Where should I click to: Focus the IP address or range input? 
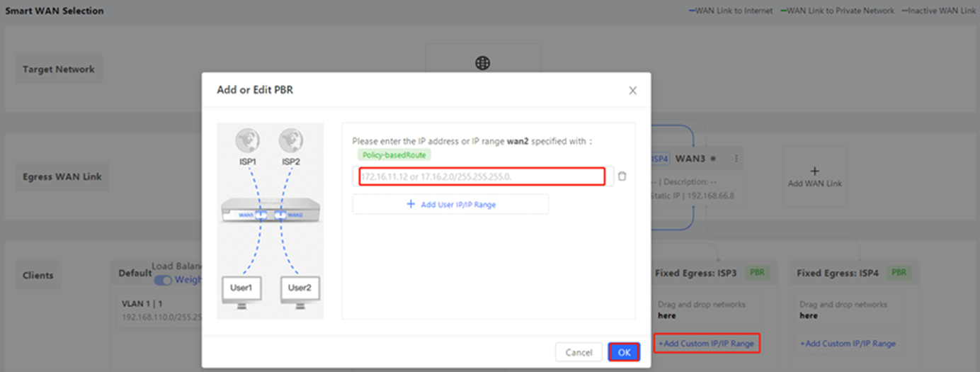[482, 176]
